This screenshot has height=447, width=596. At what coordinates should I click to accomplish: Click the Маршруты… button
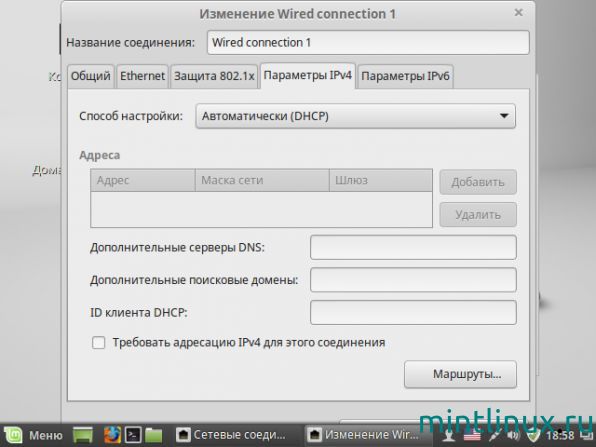[460, 374]
